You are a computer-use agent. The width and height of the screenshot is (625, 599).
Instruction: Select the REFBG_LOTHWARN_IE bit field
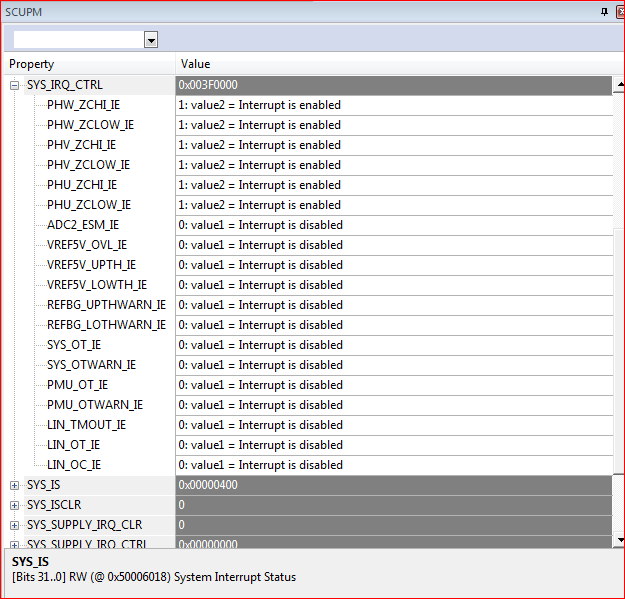coord(106,324)
